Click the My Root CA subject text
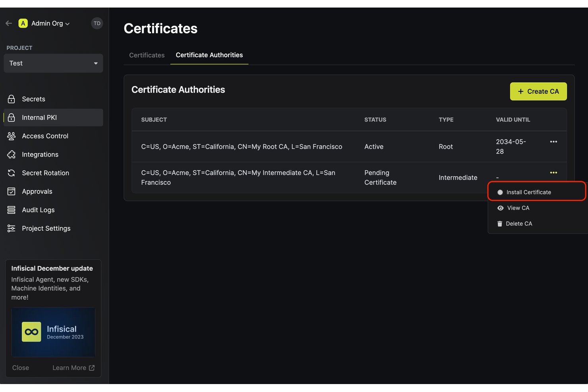The width and height of the screenshot is (588, 392). pyautogui.click(x=242, y=147)
